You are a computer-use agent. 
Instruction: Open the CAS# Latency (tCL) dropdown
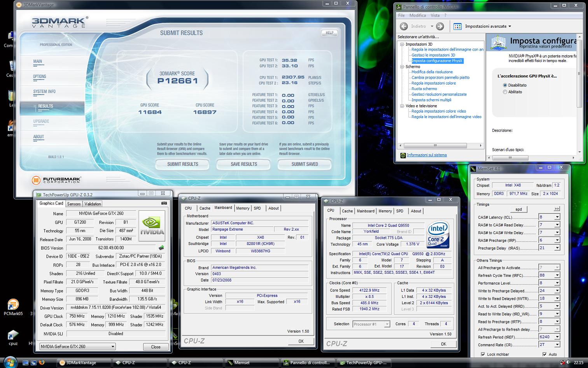[557, 217]
